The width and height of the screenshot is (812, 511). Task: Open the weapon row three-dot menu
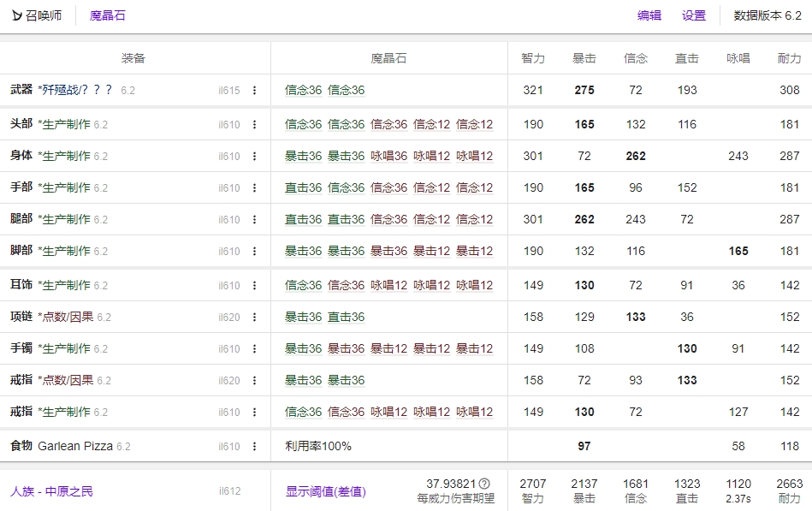254,91
